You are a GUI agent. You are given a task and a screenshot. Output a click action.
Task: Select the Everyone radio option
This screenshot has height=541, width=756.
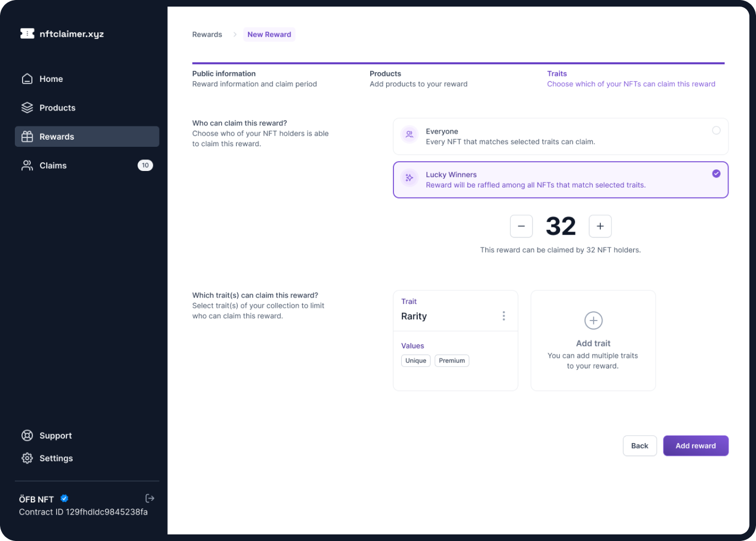[716, 130]
